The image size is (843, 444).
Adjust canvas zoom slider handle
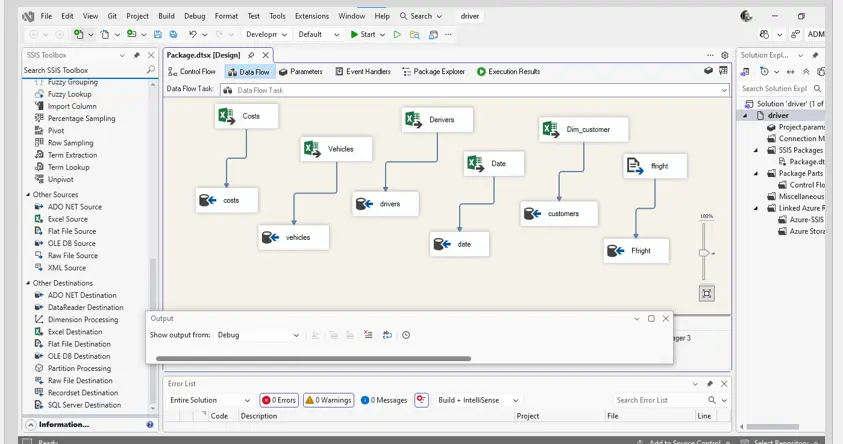703,253
